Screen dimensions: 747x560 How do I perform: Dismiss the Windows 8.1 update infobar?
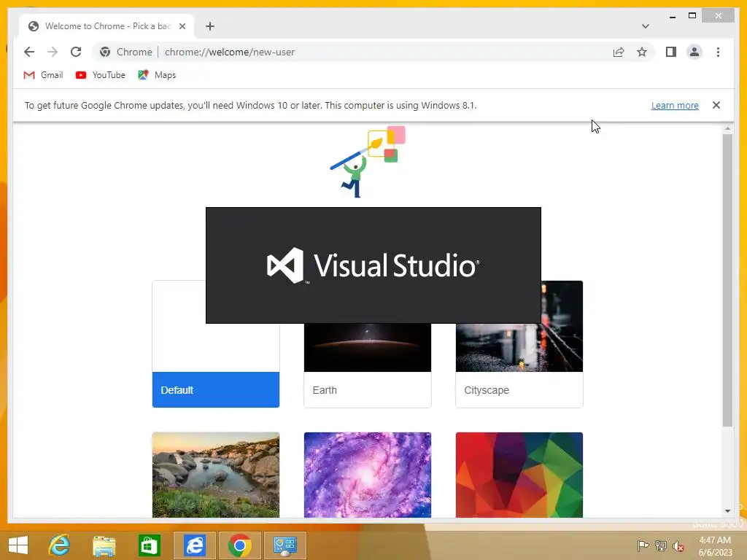tap(716, 105)
